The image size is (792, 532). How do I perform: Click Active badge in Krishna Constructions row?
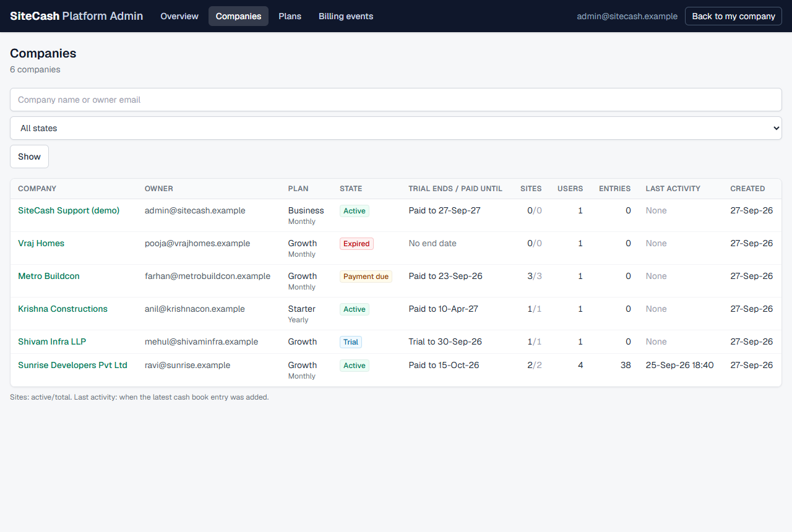coord(355,309)
